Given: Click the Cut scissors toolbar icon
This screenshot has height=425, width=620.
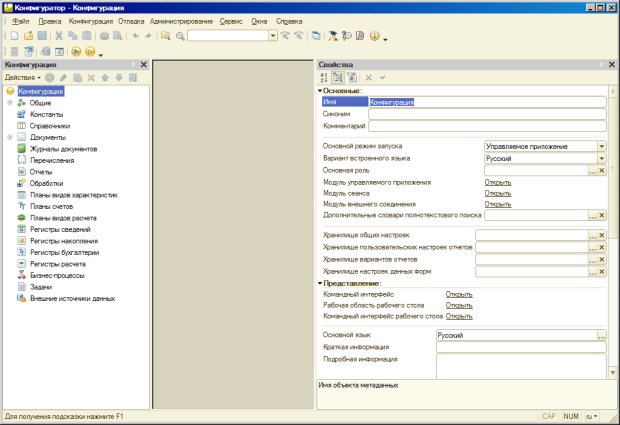Looking at the screenshot, I should (x=59, y=35).
